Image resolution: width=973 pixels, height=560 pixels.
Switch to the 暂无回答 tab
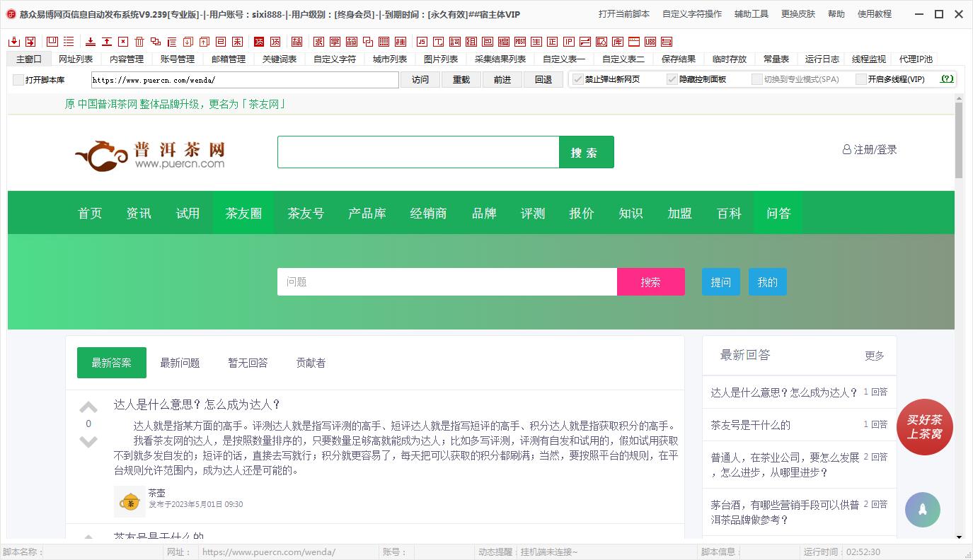tap(248, 363)
